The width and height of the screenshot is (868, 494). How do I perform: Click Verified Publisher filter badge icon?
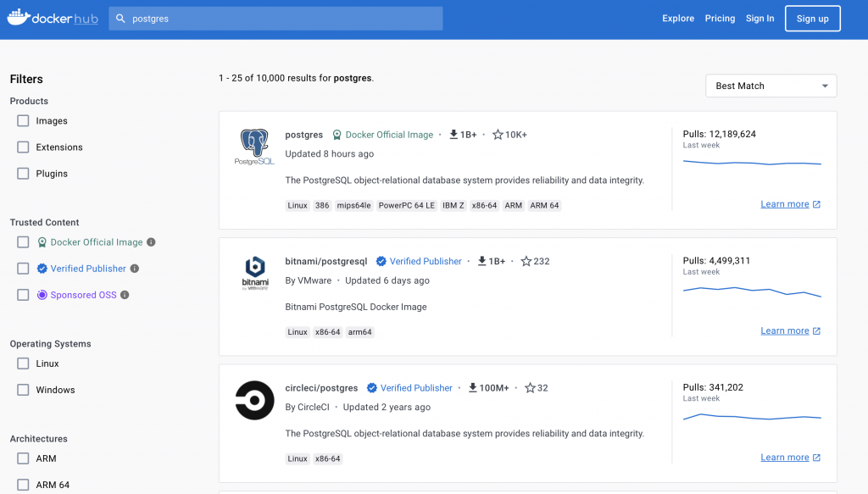42,269
